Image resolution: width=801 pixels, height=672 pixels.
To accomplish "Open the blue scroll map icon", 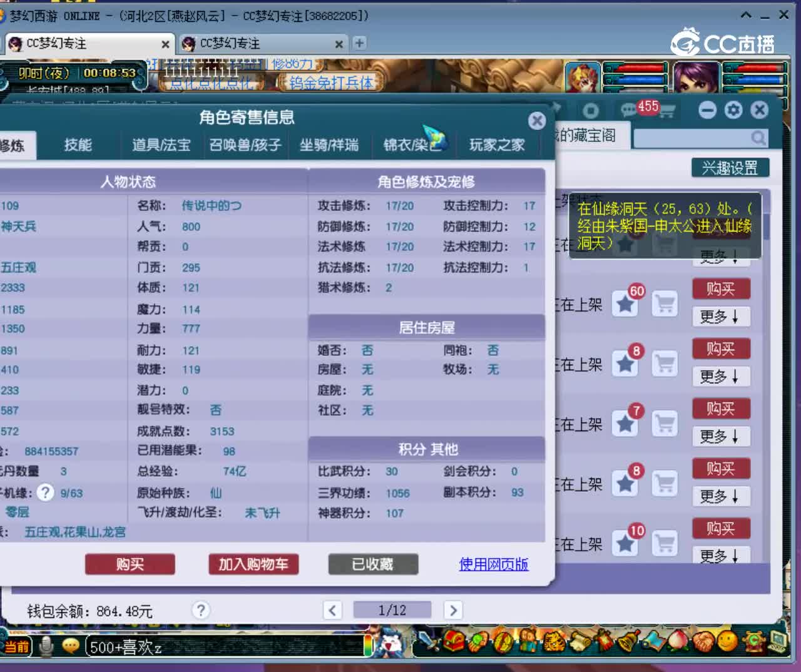I will pos(654,641).
